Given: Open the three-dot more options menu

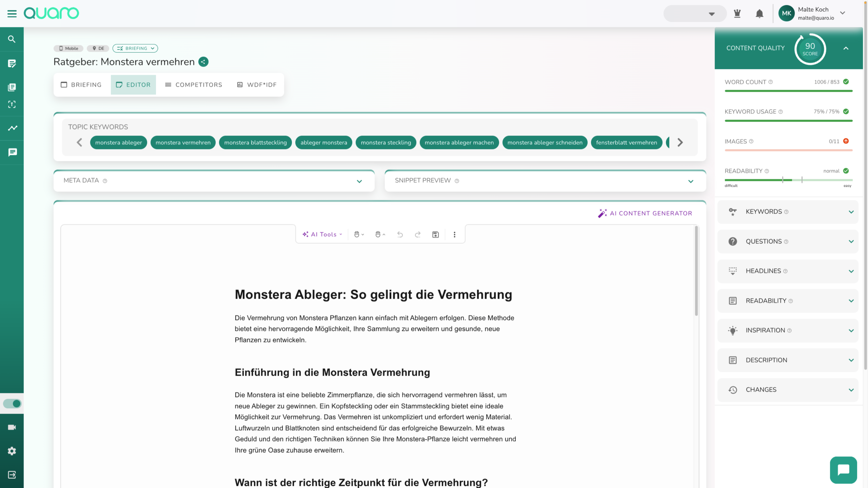Looking at the screenshot, I should point(454,235).
